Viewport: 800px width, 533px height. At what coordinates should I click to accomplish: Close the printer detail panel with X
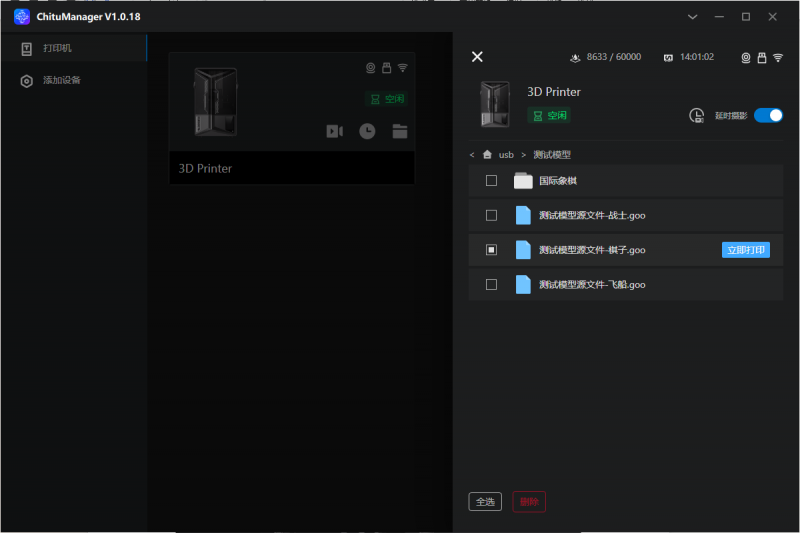coord(477,57)
